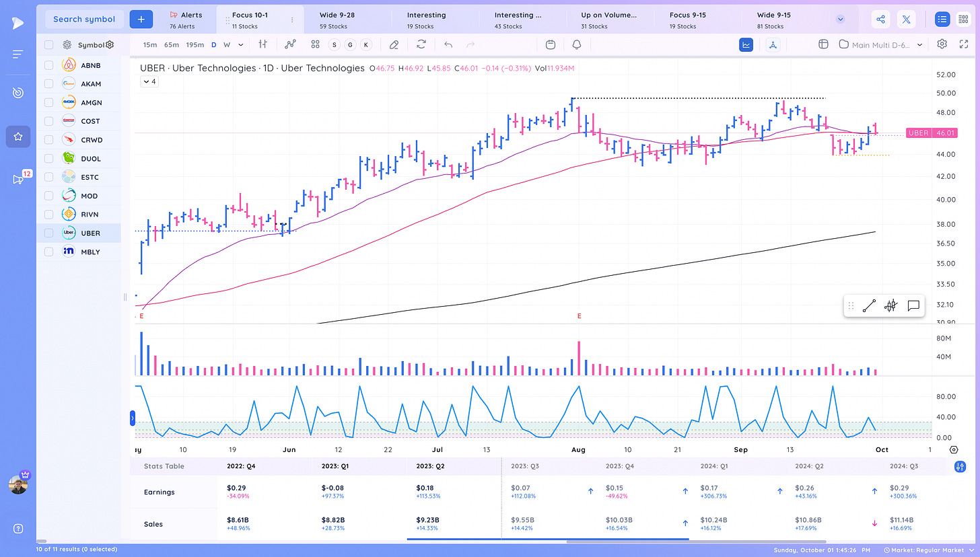980x557 pixels.
Task: Select the D daily timeframe
Action: pyautogui.click(x=214, y=45)
